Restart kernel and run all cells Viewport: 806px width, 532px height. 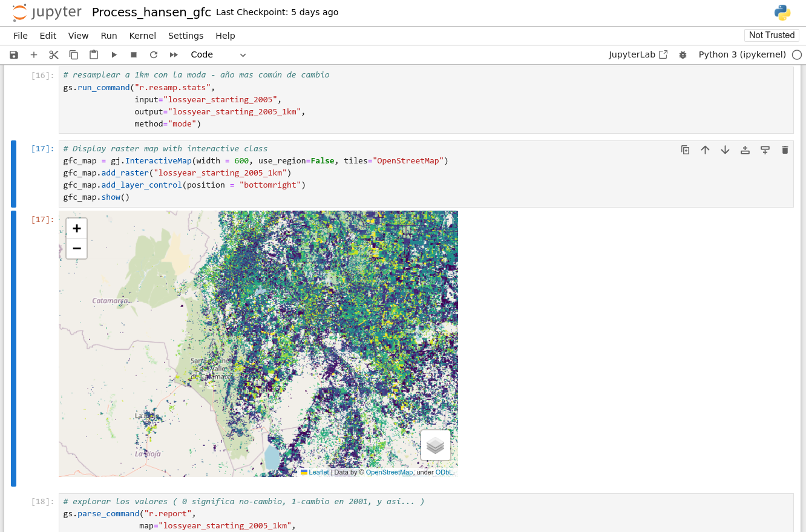(x=174, y=54)
